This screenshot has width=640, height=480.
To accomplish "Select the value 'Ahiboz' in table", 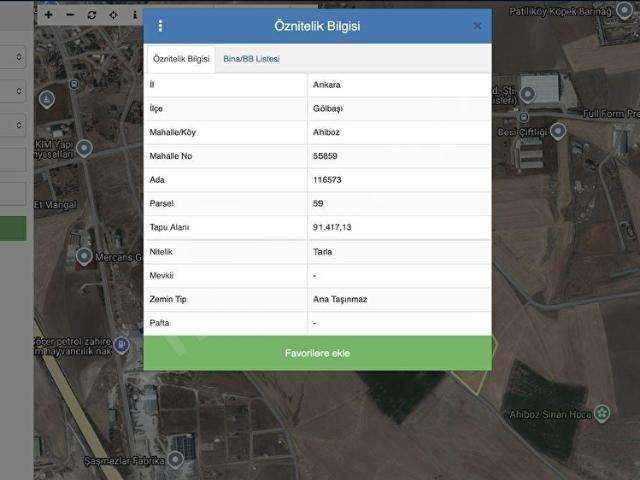I will point(326,132).
